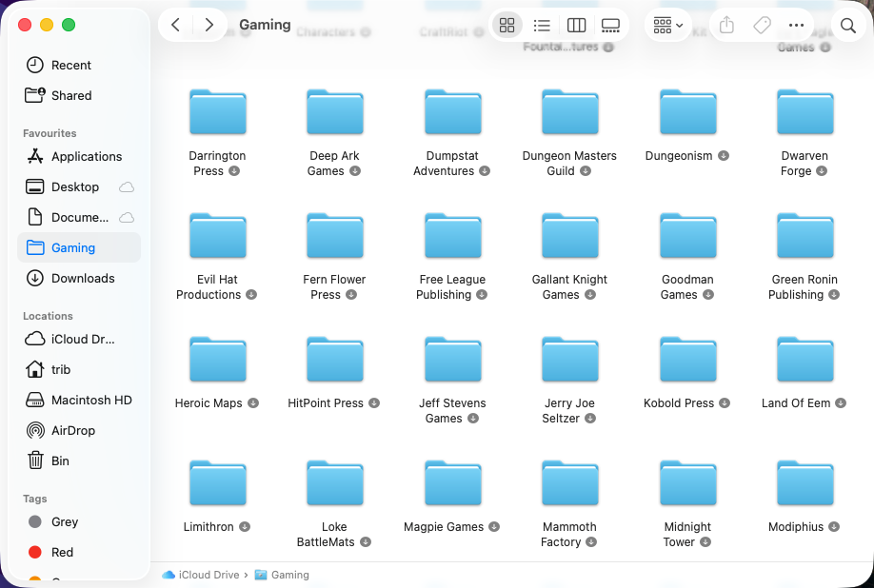This screenshot has height=588, width=874.
Task: Select the Dwarven Forge folder
Action: 804,112
